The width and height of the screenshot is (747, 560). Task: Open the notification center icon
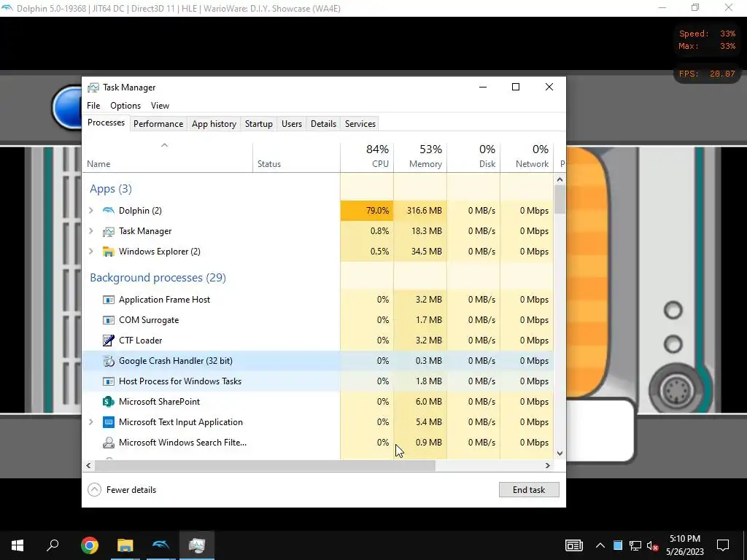(723, 545)
